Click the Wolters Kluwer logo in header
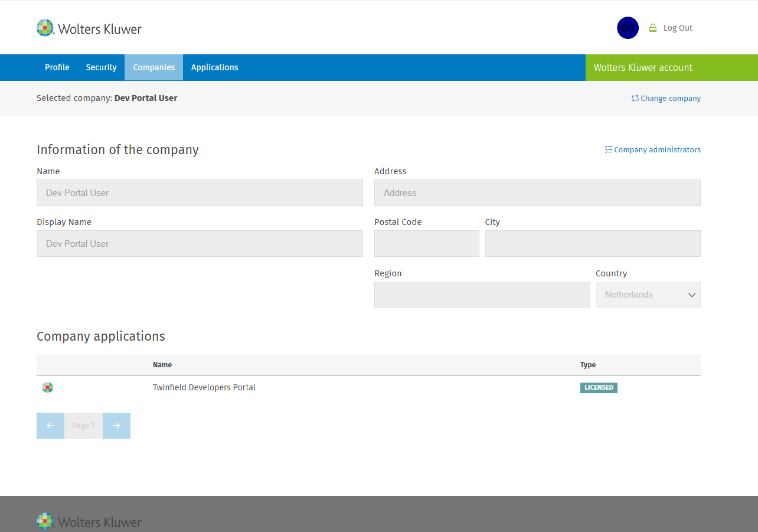The width and height of the screenshot is (758, 532). [89, 28]
